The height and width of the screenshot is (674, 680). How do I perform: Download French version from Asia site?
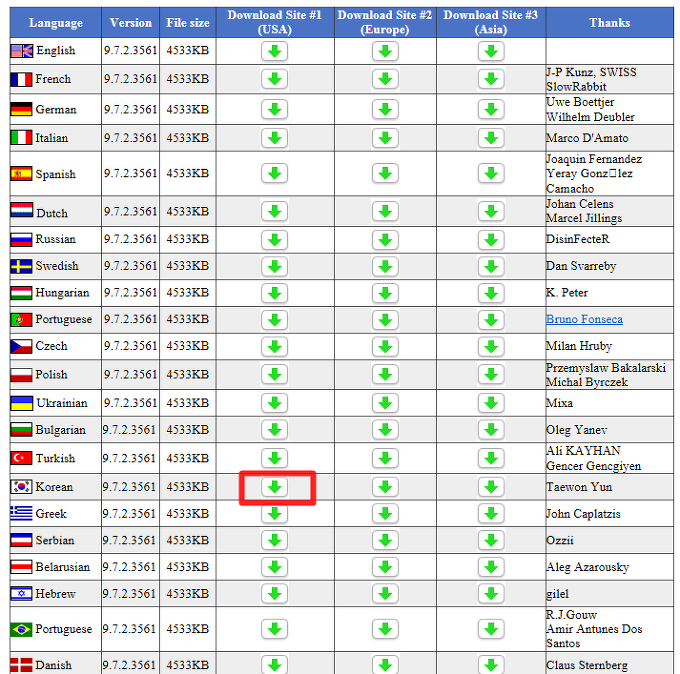click(x=491, y=79)
